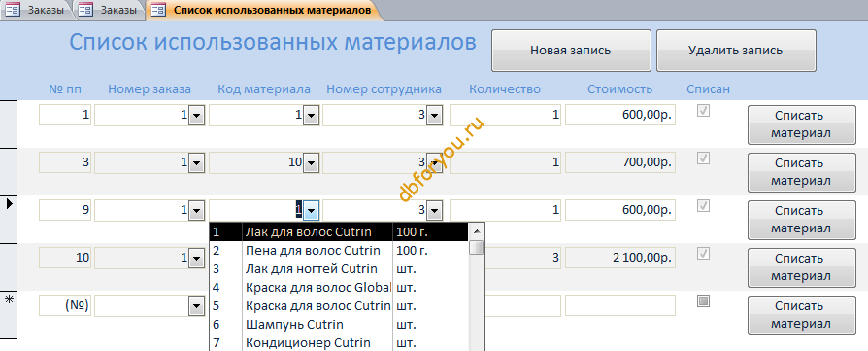
Task: Click the Количество field of record 10
Action: coord(522,259)
